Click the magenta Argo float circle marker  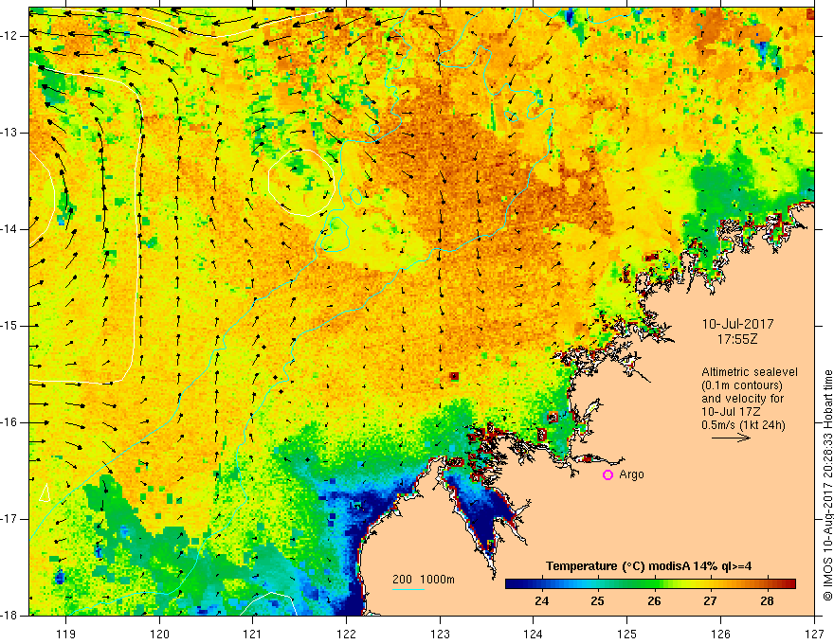(607, 475)
